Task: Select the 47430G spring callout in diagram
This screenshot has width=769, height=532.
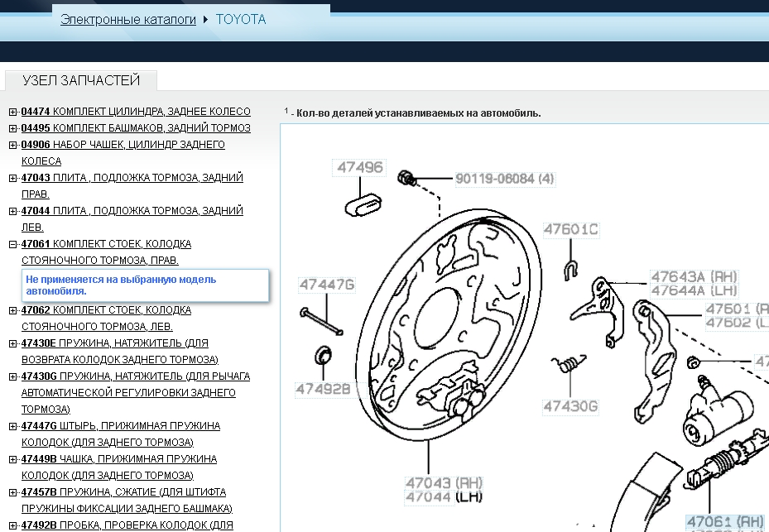Action: (570, 405)
